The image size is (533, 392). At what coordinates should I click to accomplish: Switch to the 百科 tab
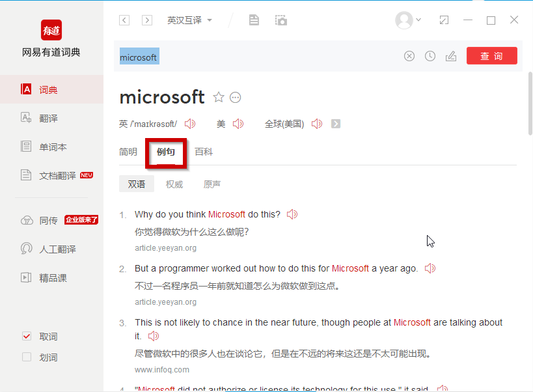click(x=204, y=152)
